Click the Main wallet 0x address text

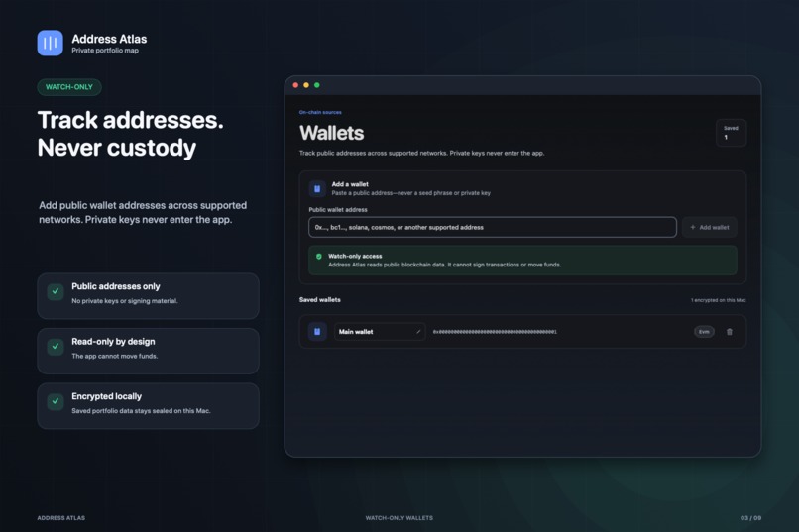[x=495, y=332]
